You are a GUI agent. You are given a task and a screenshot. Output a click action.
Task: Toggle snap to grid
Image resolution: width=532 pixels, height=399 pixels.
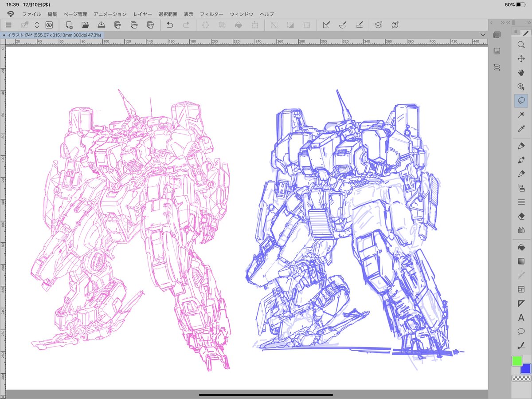[x=359, y=25]
